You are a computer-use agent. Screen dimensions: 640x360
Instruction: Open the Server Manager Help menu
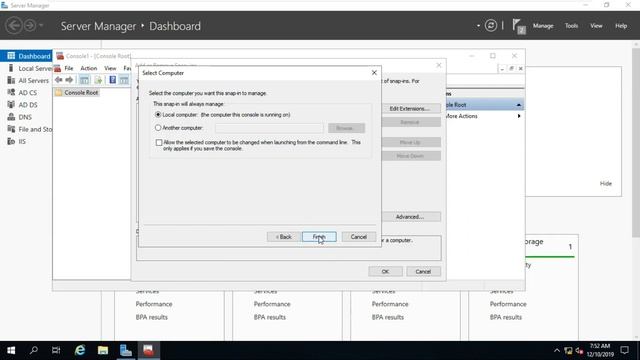[x=621, y=26]
